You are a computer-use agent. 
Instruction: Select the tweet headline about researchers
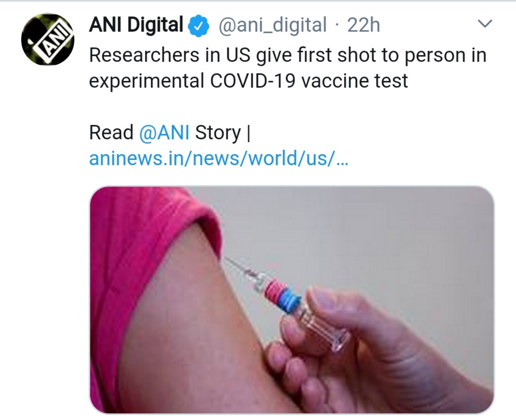click(288, 68)
